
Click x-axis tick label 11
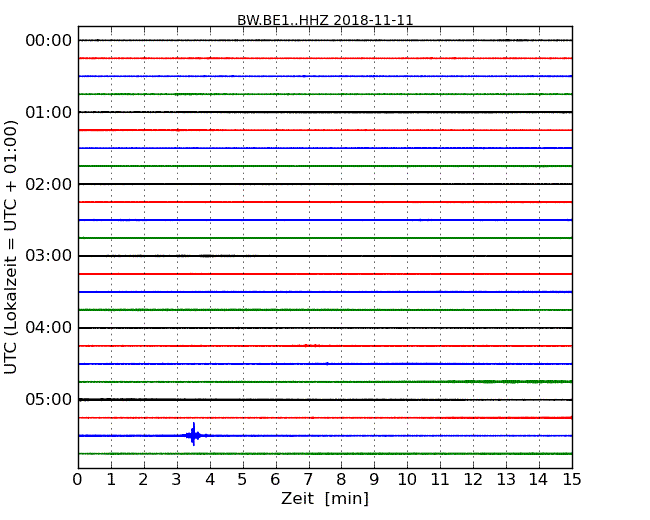pos(440,480)
